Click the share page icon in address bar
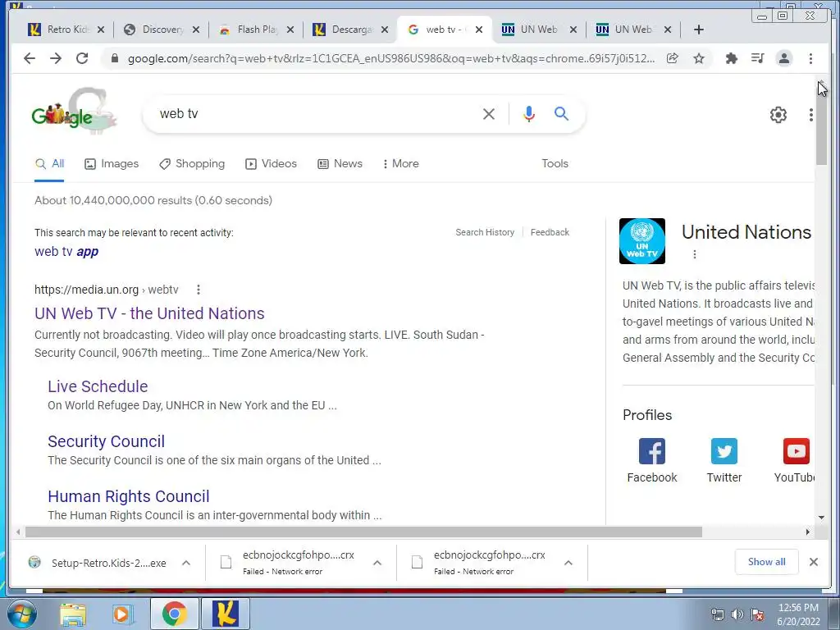Viewport: 840px width, 630px height. pos(673,58)
